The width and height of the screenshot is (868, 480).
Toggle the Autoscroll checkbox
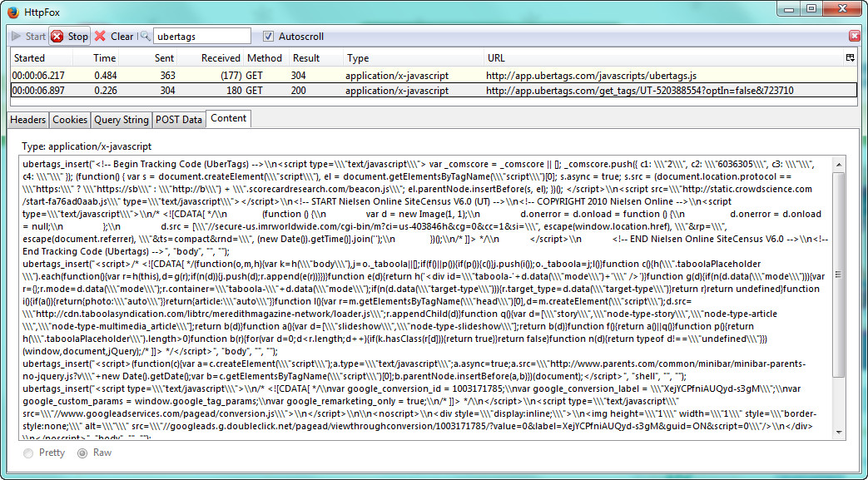(x=268, y=37)
